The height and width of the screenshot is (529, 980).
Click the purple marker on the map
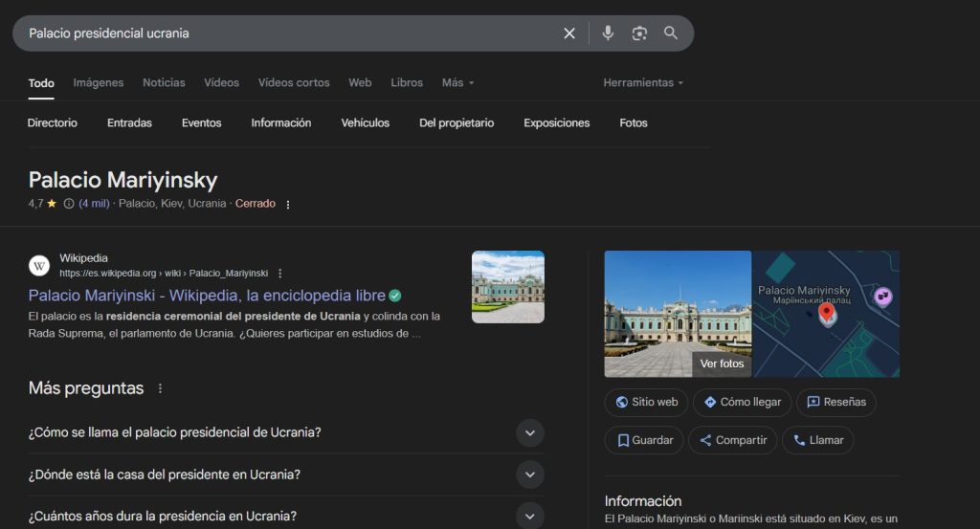point(882,297)
